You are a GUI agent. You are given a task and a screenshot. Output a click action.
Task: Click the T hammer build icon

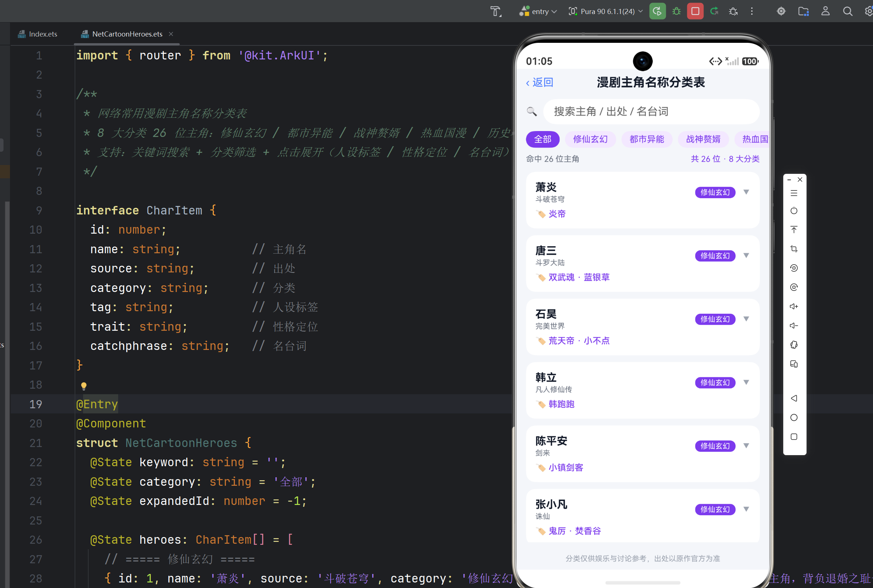(496, 11)
